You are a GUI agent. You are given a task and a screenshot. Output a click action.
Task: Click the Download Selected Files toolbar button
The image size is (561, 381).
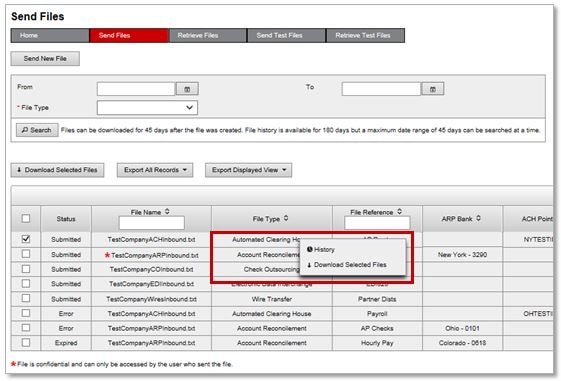tap(57, 170)
